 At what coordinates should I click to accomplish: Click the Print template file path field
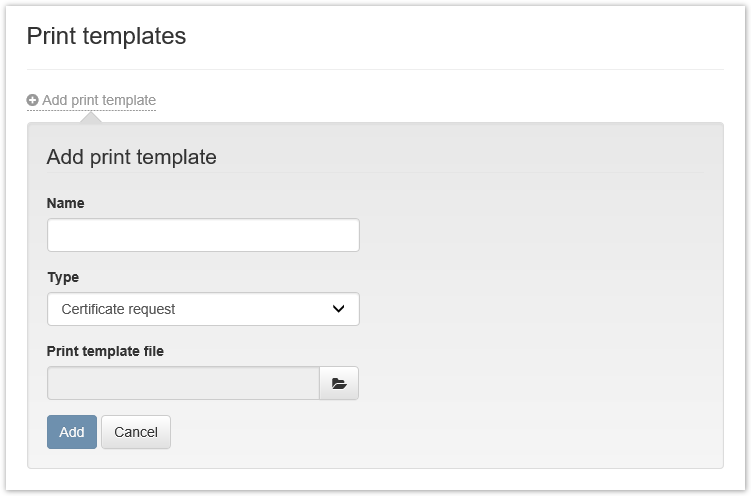(183, 383)
